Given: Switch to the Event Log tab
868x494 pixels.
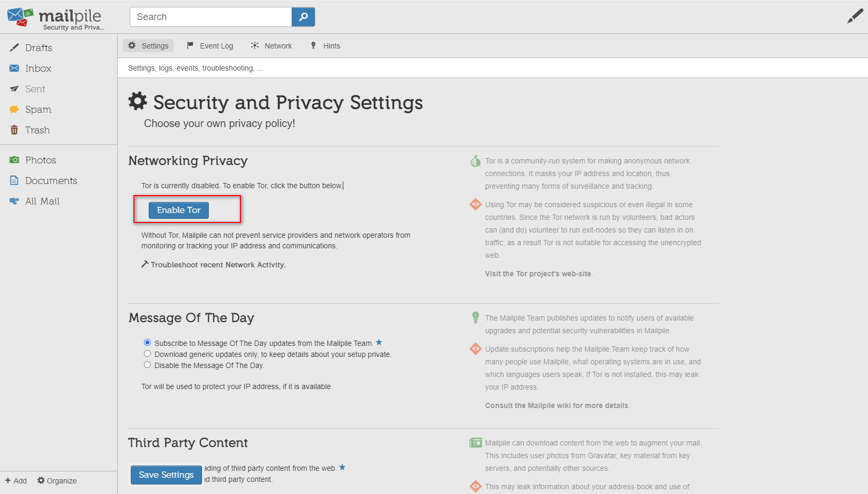Looking at the screenshot, I should pos(210,46).
